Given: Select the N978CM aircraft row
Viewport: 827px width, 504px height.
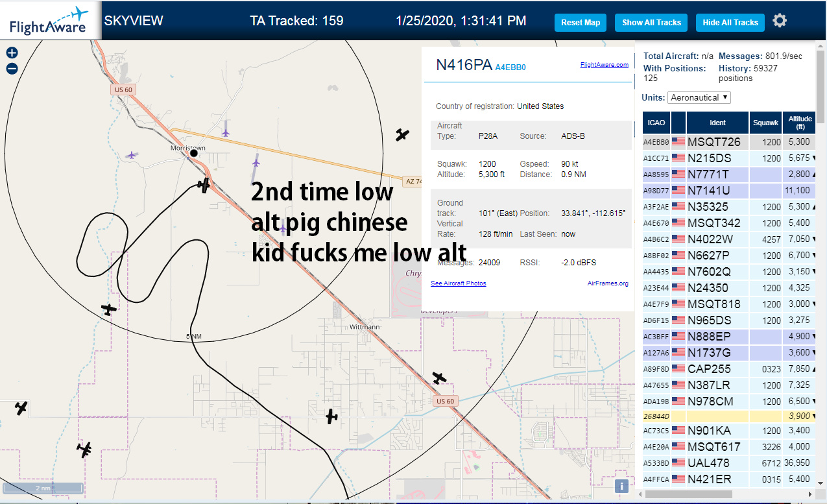Looking at the screenshot, I should (729, 402).
